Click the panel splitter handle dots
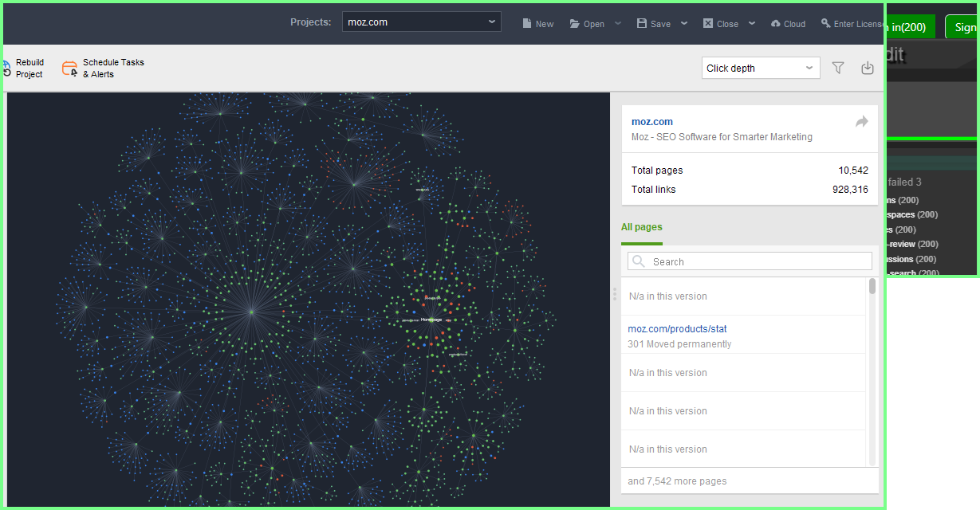980x510 pixels. coord(615,294)
